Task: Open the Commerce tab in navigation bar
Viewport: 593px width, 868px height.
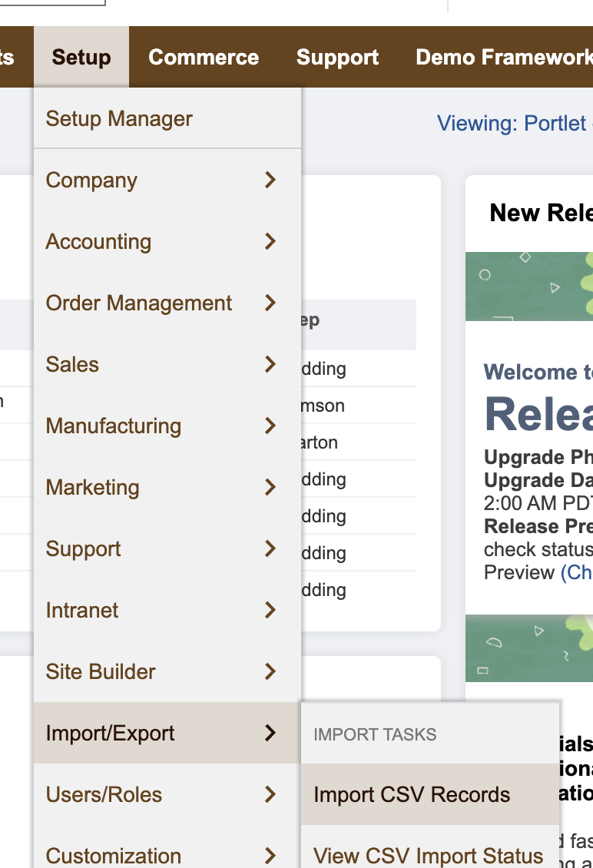Action: (x=204, y=58)
